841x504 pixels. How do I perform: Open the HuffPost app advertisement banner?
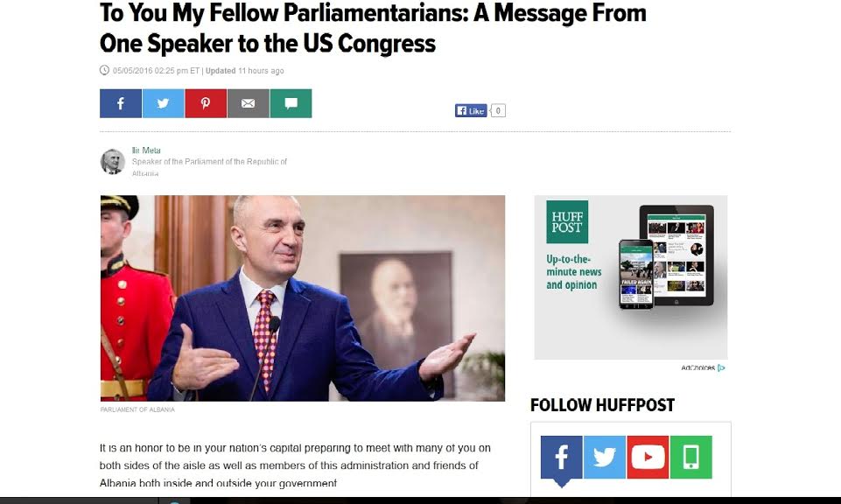[631, 277]
